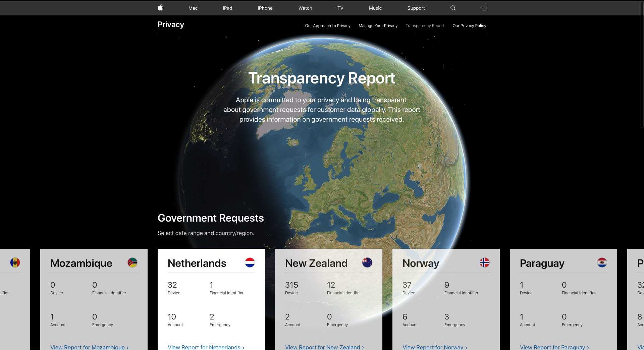Go to the Support menu item

pos(416,8)
